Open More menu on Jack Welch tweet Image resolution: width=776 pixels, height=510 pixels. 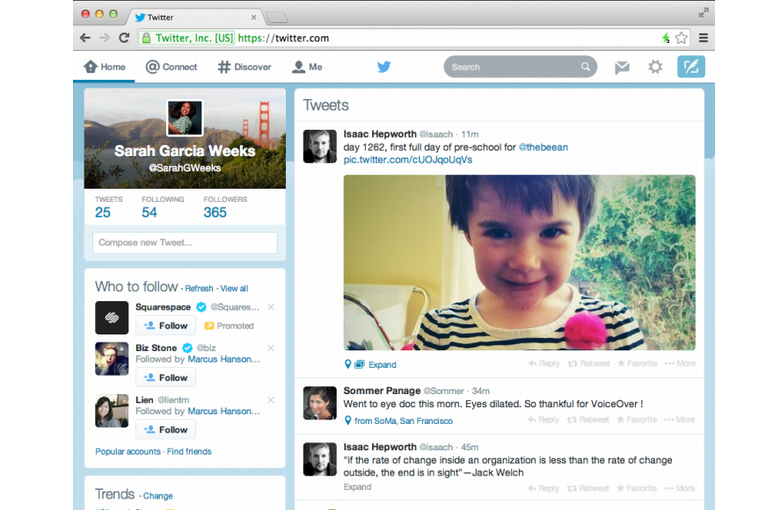pos(679,489)
